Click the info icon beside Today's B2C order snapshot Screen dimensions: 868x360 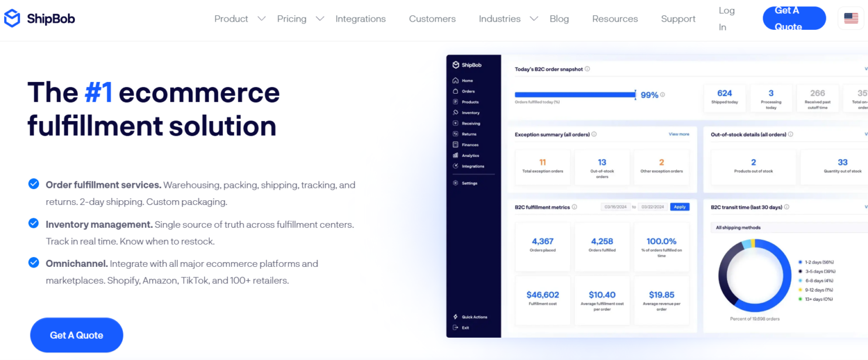pyautogui.click(x=588, y=69)
